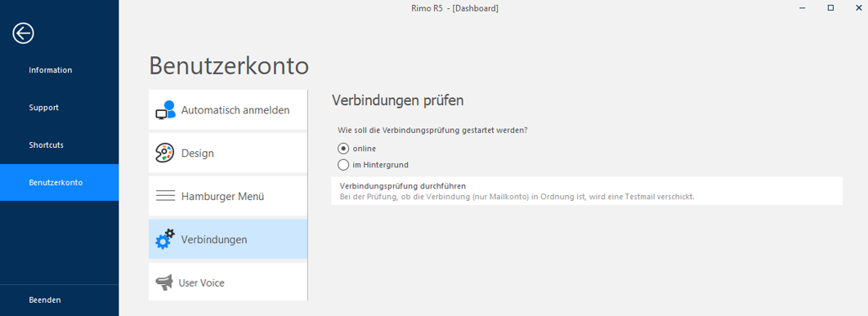The image size is (868, 316).
Task: Open the User Voice tab
Action: click(x=227, y=282)
